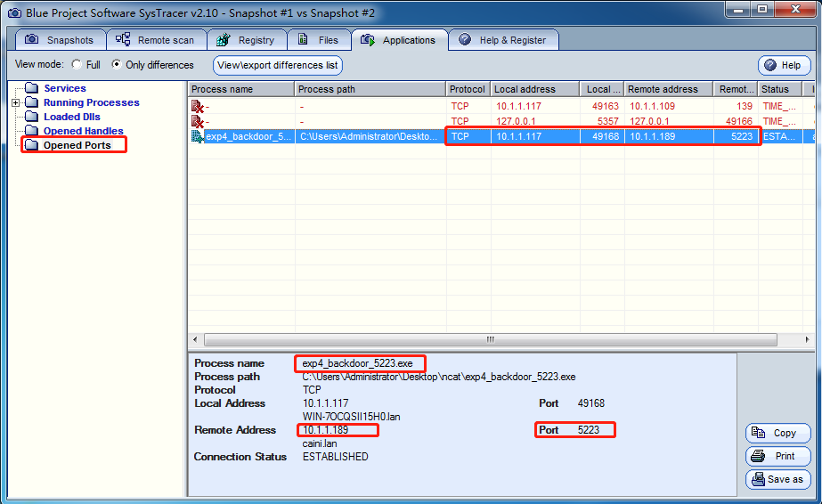
Task: Click the Applications tab icon
Action: point(368,40)
